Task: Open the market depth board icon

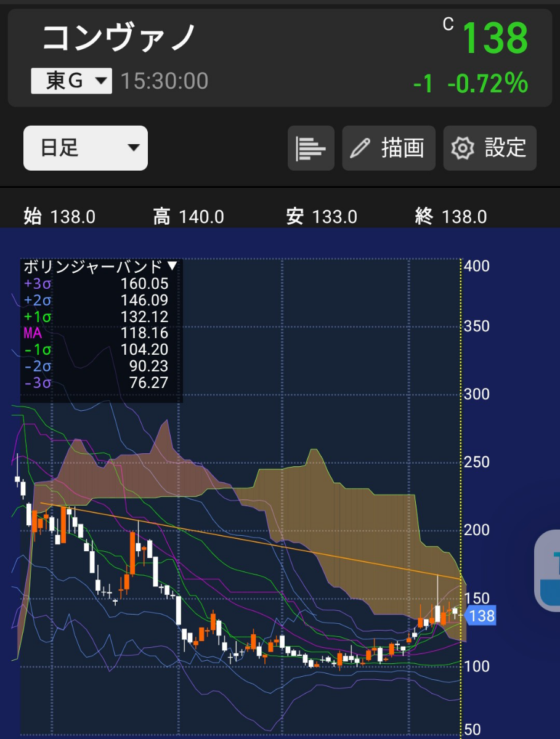Action: point(310,148)
